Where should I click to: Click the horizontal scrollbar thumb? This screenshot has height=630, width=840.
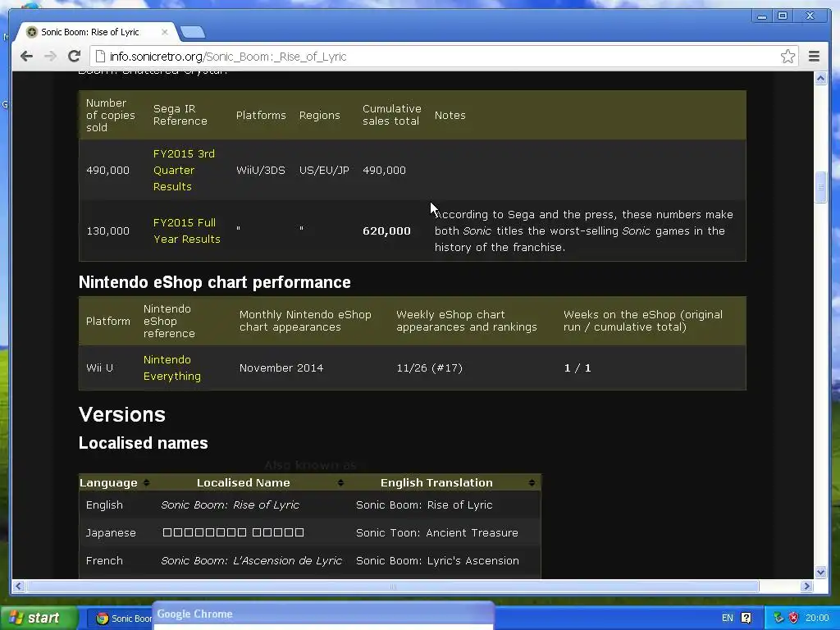[393, 586]
